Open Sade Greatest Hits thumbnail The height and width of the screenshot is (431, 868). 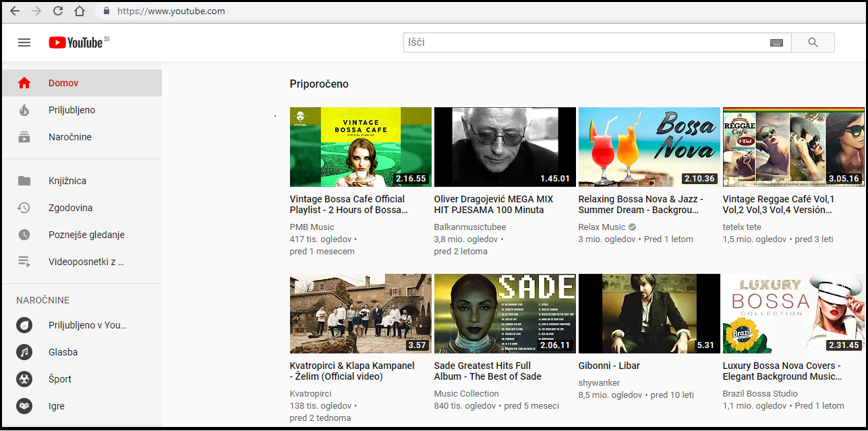tap(505, 314)
